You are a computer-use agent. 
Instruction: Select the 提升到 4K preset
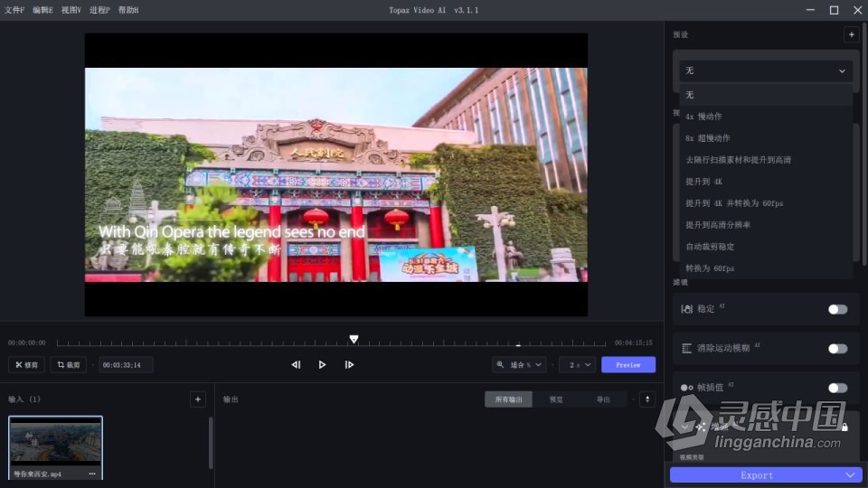point(766,182)
